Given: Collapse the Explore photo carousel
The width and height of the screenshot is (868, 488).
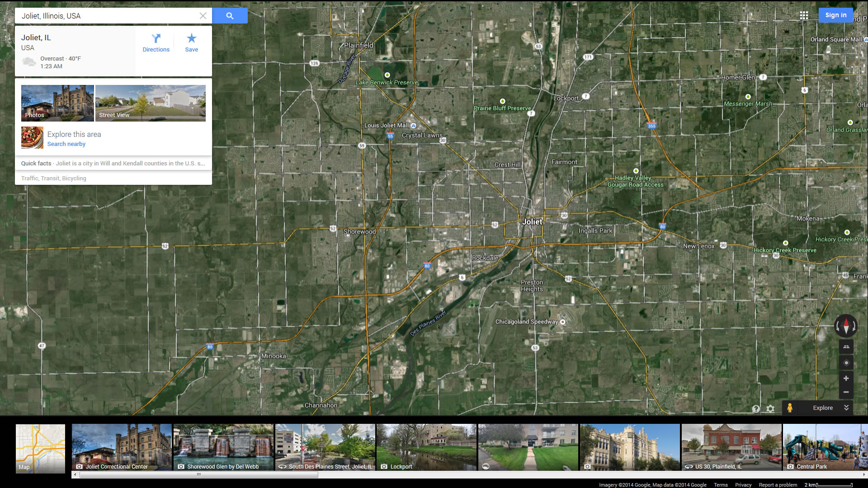Looking at the screenshot, I should (x=846, y=408).
